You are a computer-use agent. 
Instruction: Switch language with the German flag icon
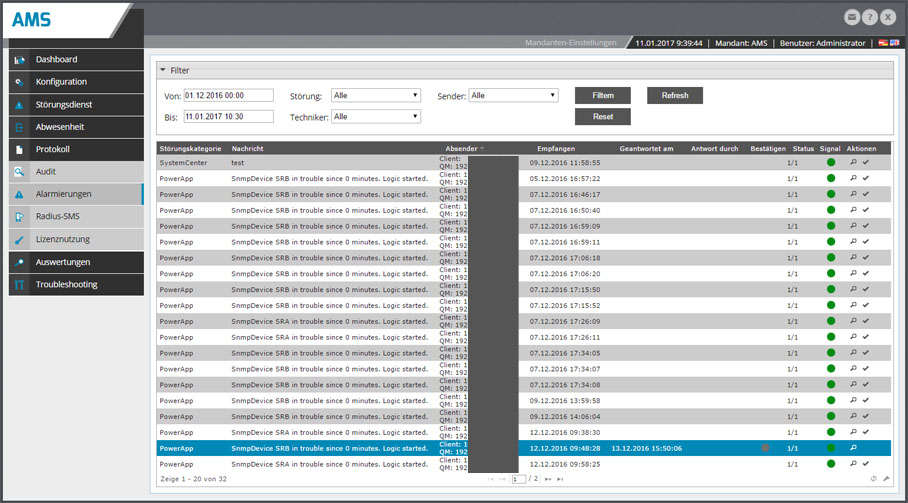[883, 43]
